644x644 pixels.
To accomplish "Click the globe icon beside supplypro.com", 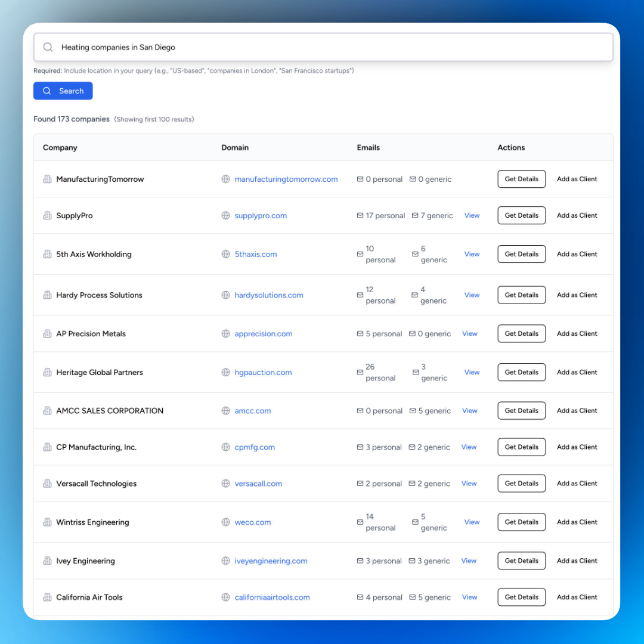I will [x=225, y=215].
